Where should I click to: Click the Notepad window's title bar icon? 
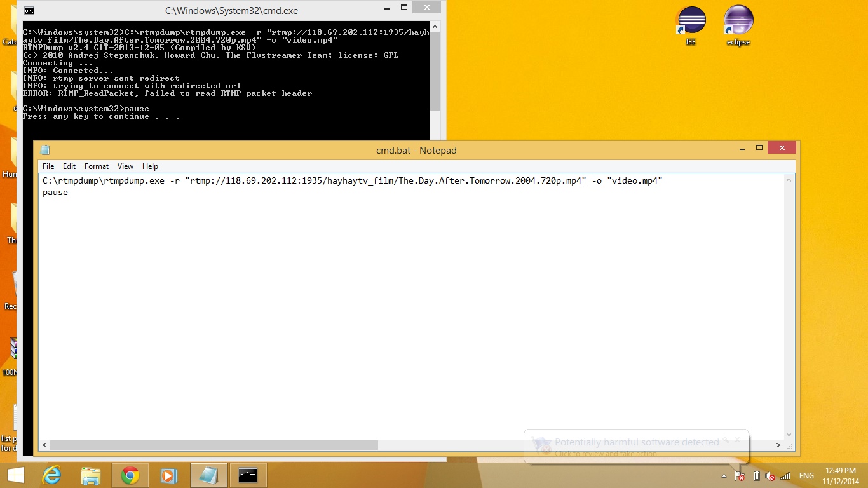(x=44, y=150)
